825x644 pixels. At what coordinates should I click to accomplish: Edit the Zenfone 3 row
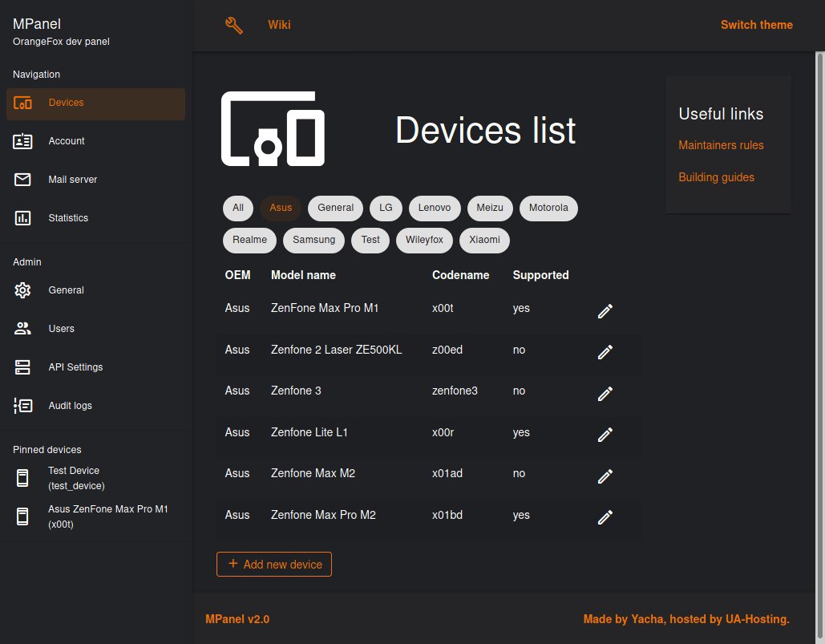605,394
